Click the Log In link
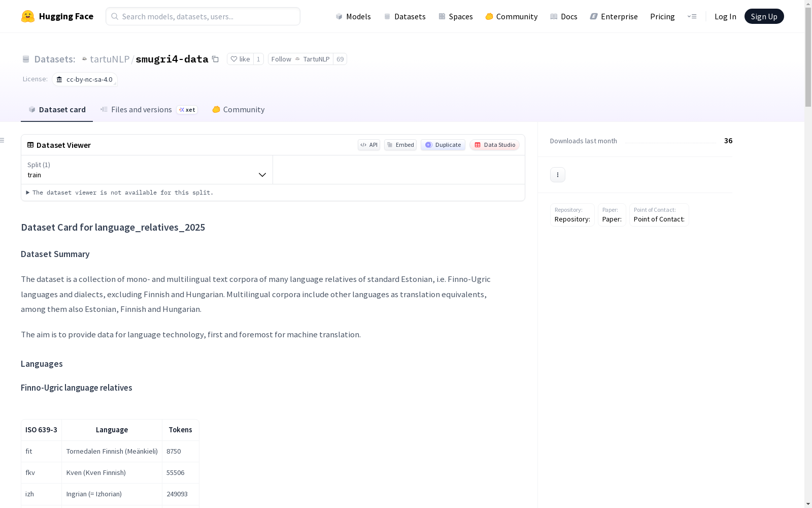The width and height of the screenshot is (812, 508). (x=725, y=16)
